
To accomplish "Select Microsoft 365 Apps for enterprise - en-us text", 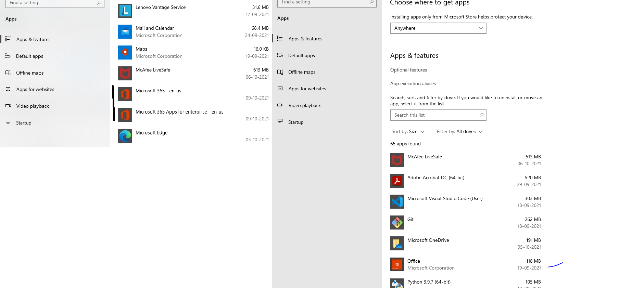I will pyautogui.click(x=179, y=112).
